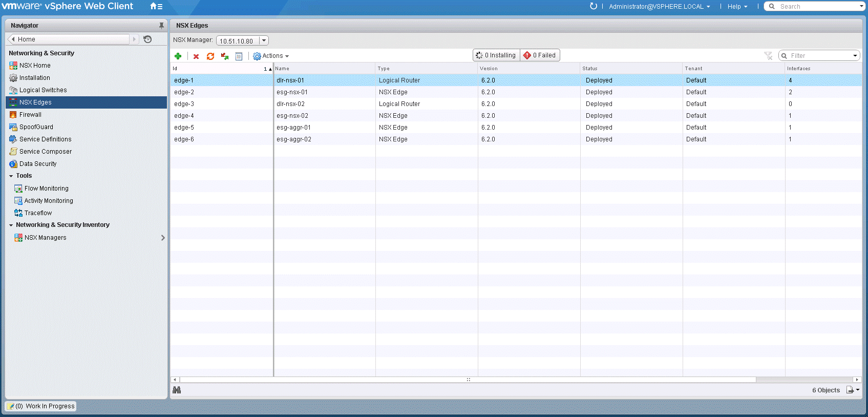Click the global refresh icon in header
The image size is (868, 417).
tap(594, 7)
